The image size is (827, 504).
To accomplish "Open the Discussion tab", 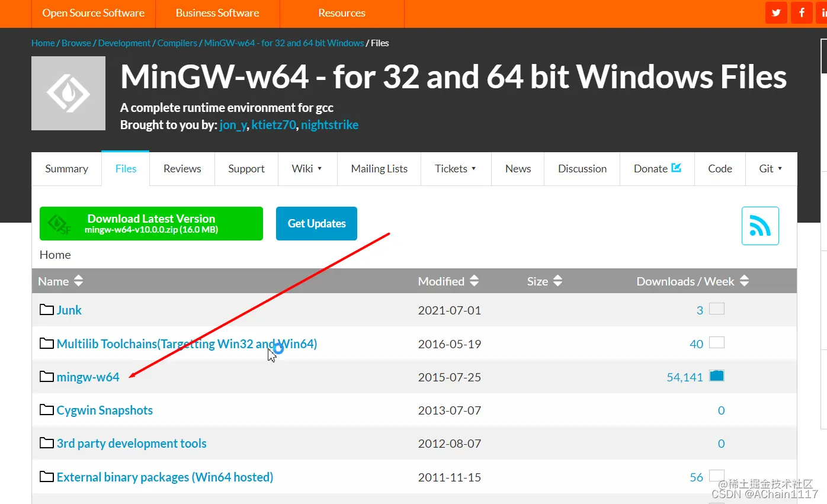I will click(582, 169).
